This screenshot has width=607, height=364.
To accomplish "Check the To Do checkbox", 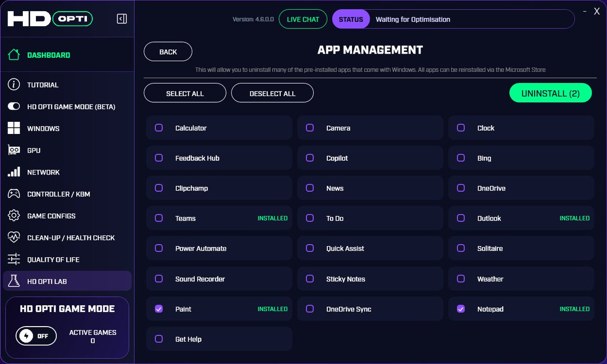I will pyautogui.click(x=310, y=218).
